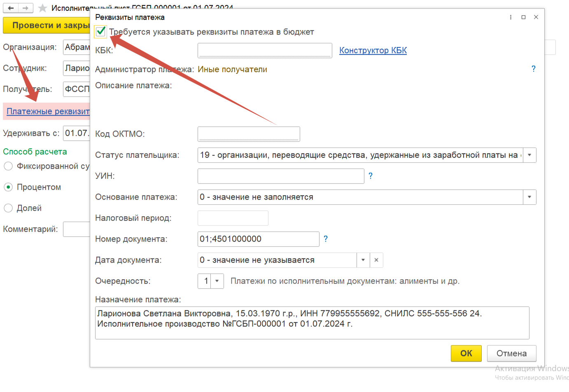The width and height of the screenshot is (569, 392).
Task: Click the Отмена button
Action: 511,353
